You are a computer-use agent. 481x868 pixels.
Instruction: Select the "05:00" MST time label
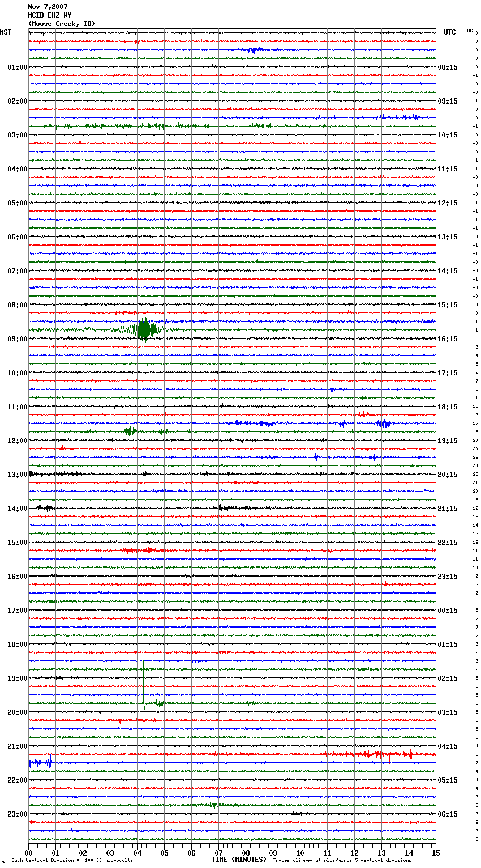point(18,203)
